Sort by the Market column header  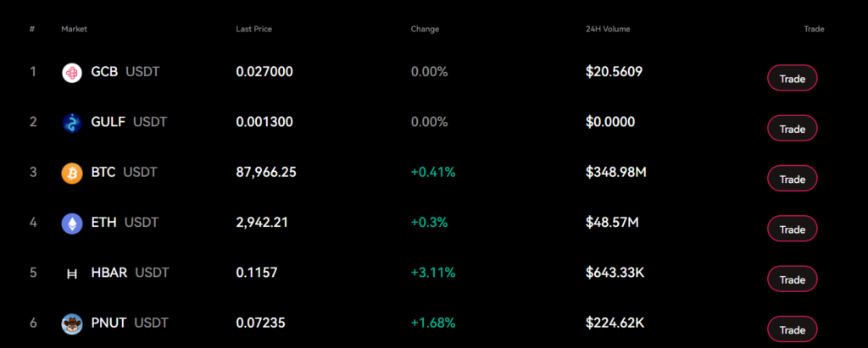coord(74,30)
